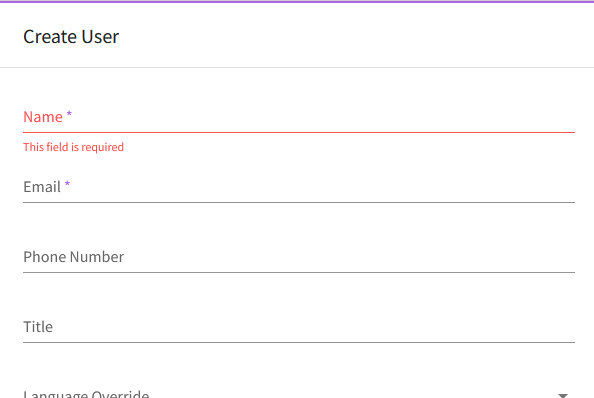The height and width of the screenshot is (398, 594).
Task: Click the underline of the Email field
Action: coord(299,203)
